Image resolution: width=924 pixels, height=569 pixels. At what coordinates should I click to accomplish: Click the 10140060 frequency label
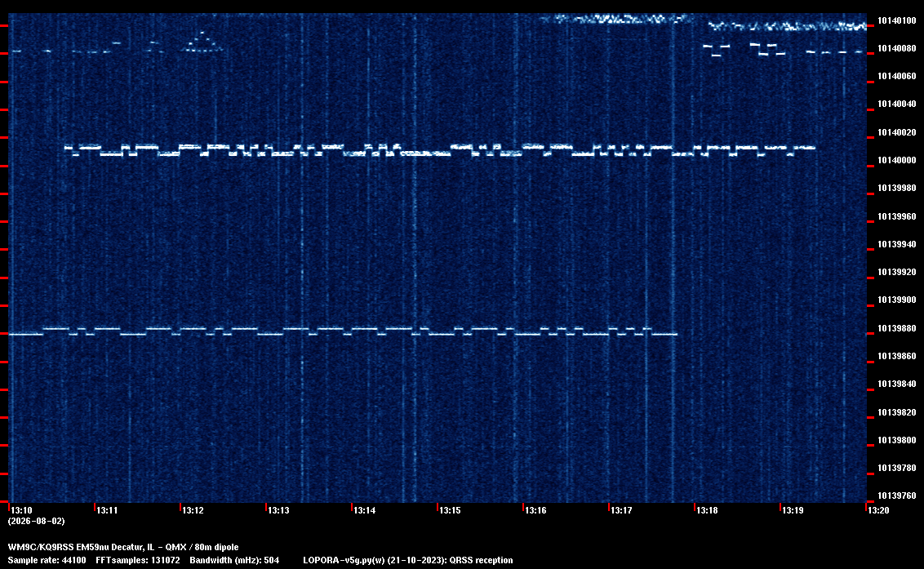click(897, 76)
